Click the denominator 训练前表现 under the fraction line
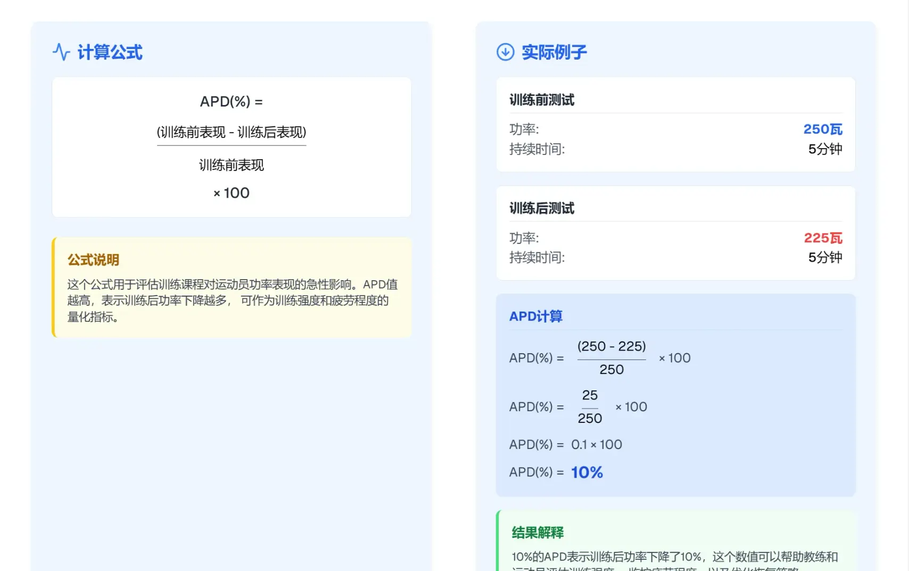The width and height of the screenshot is (924, 571). tap(232, 165)
